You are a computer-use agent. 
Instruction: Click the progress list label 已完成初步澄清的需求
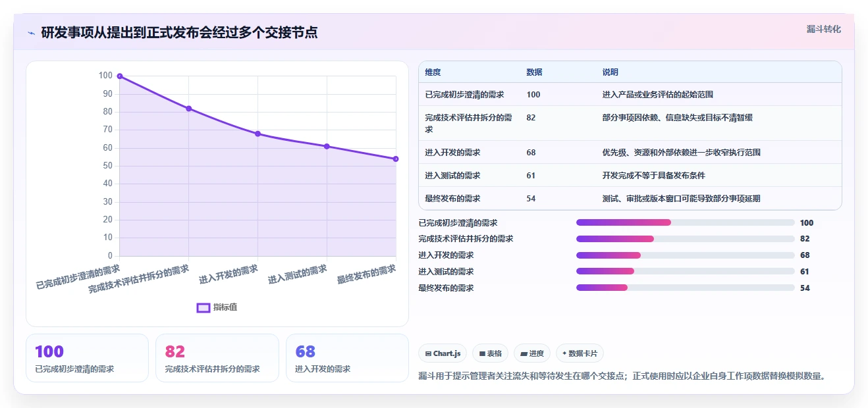pyautogui.click(x=458, y=223)
